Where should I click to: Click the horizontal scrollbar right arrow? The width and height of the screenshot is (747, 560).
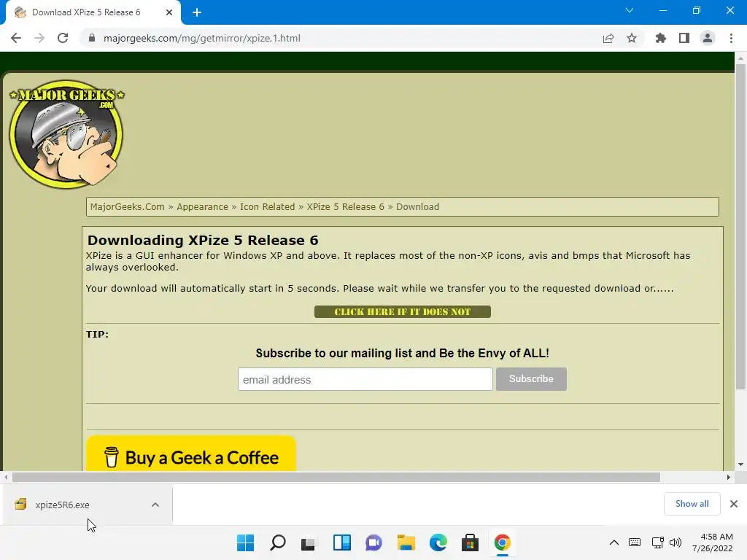(x=729, y=477)
